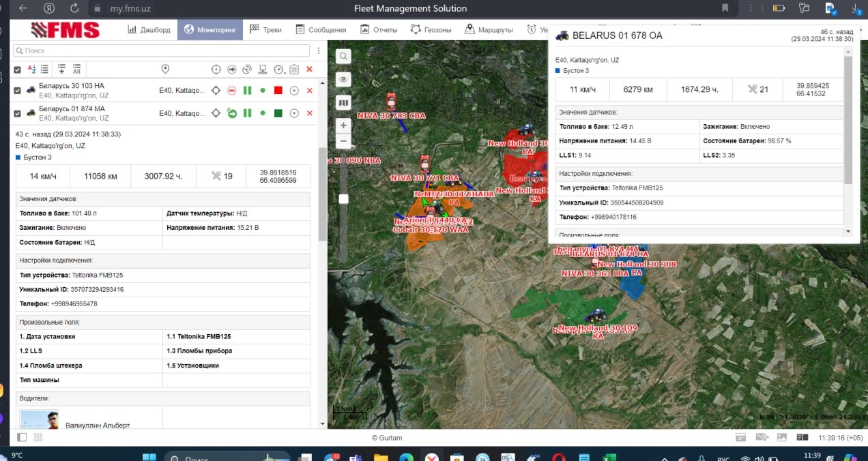Open the Геозоны tab

tap(431, 29)
